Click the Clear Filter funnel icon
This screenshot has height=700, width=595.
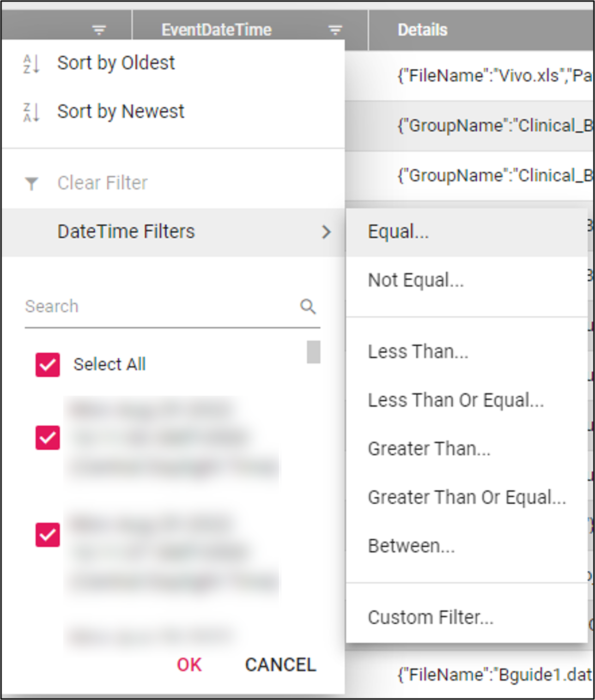[x=31, y=183]
